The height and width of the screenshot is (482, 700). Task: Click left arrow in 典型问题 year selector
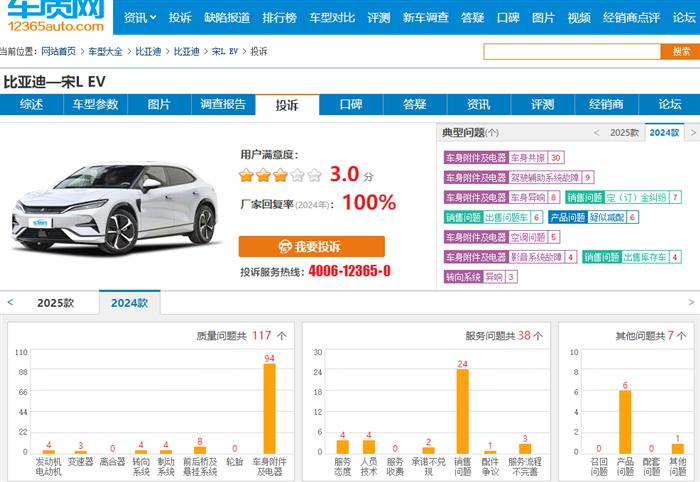[x=596, y=133]
